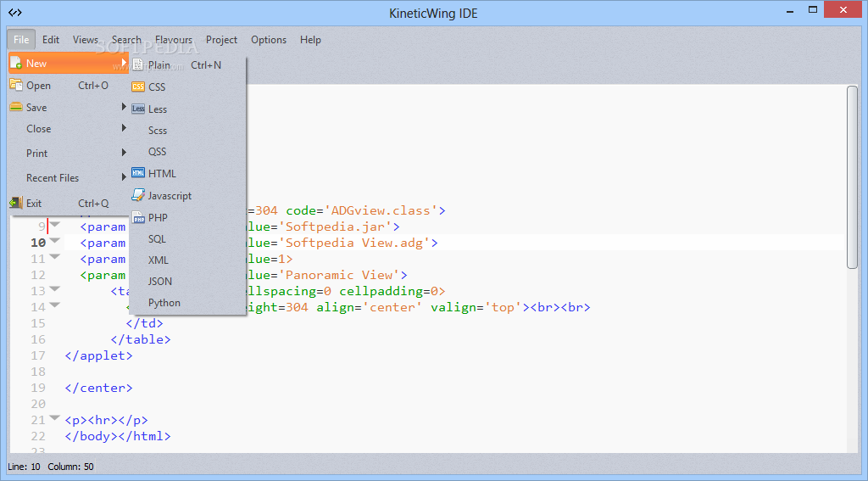Expand the Save submenu arrow
Screen dimensions: 868x481
point(124,106)
